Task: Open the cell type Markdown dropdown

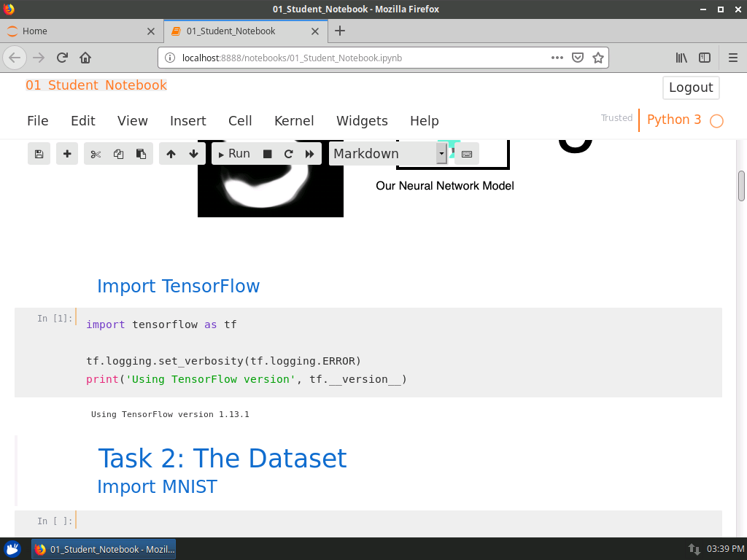Action: point(388,154)
